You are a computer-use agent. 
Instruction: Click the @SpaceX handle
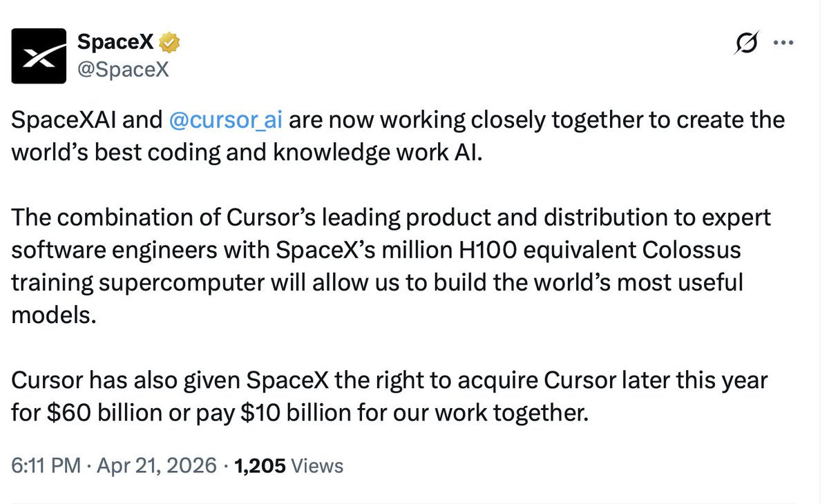click(123, 69)
